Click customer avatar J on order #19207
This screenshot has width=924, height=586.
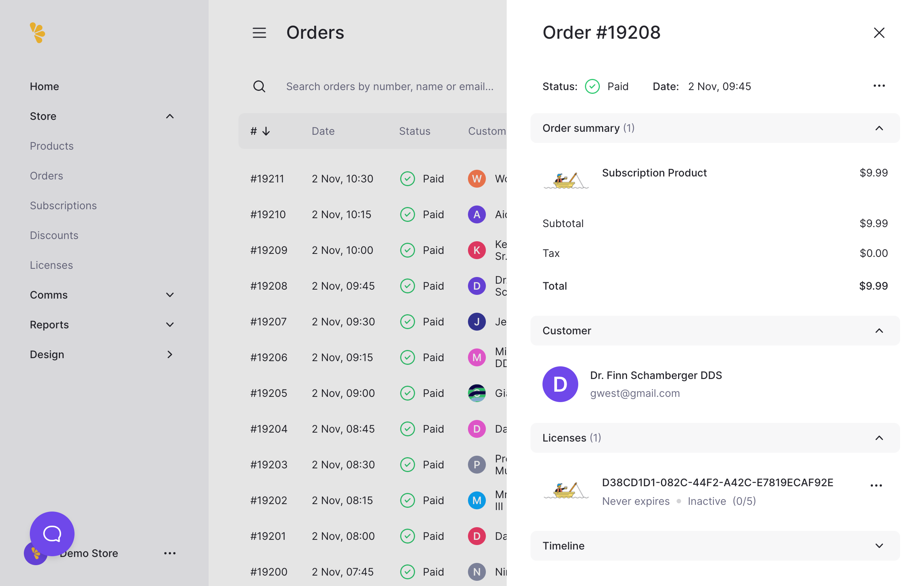(x=477, y=321)
